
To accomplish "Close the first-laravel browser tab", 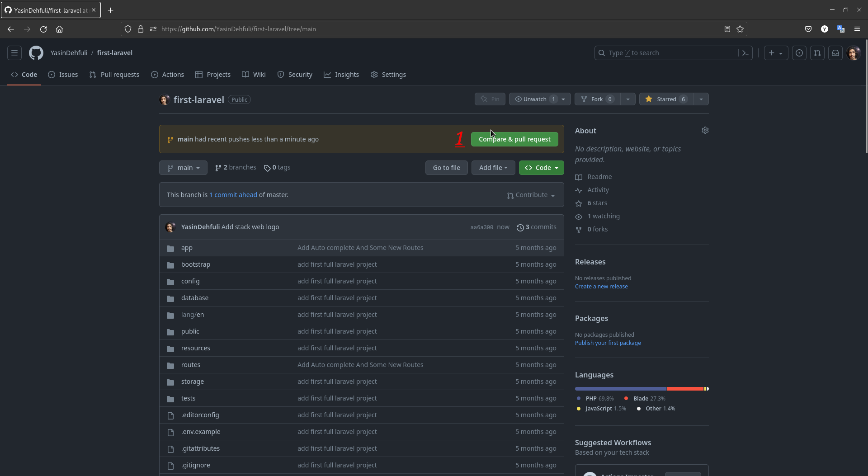I will click(94, 10).
